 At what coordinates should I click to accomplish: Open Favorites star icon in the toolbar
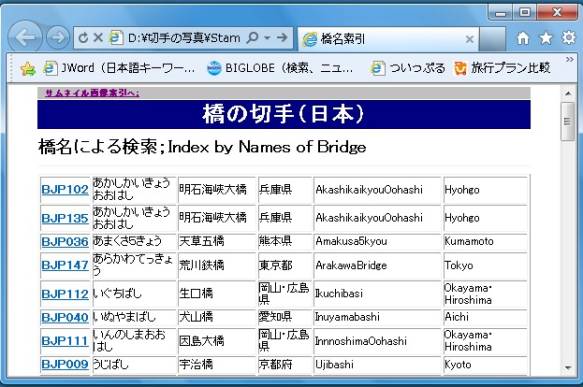click(x=546, y=38)
